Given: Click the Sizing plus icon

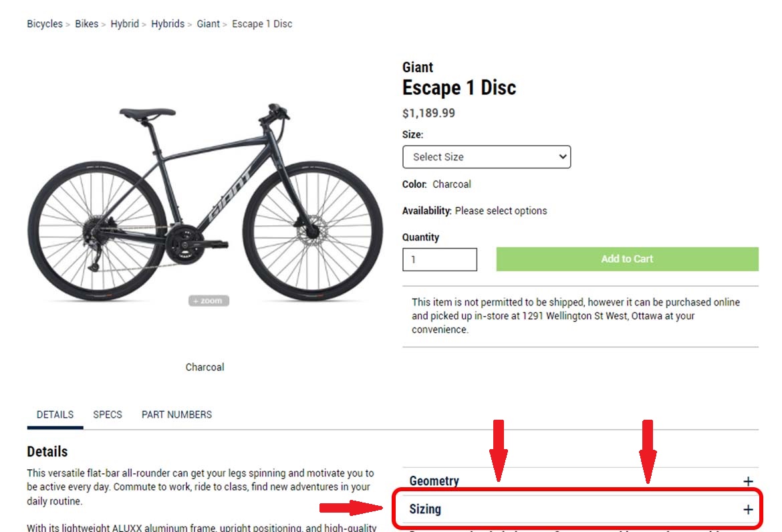Looking at the screenshot, I should pos(748,509).
